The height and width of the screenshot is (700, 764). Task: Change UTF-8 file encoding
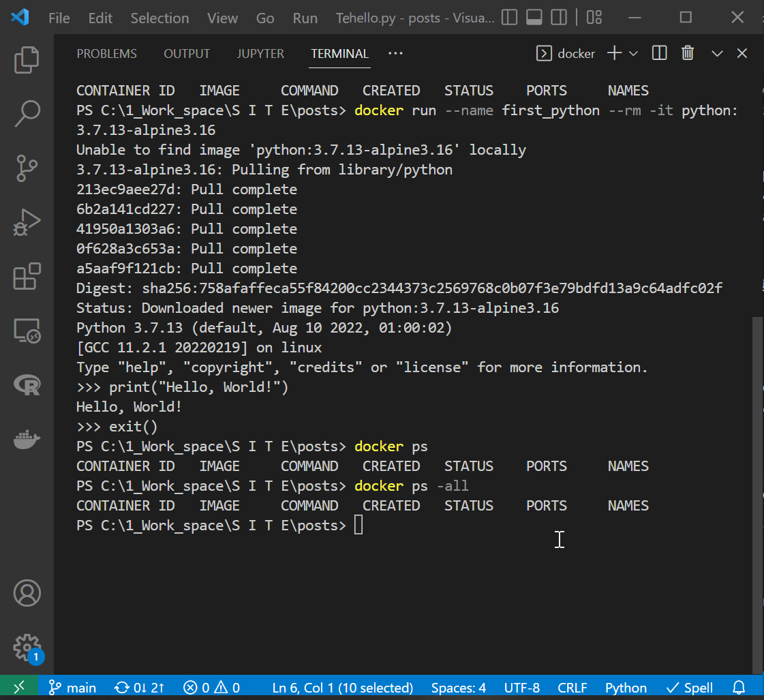[522, 687]
